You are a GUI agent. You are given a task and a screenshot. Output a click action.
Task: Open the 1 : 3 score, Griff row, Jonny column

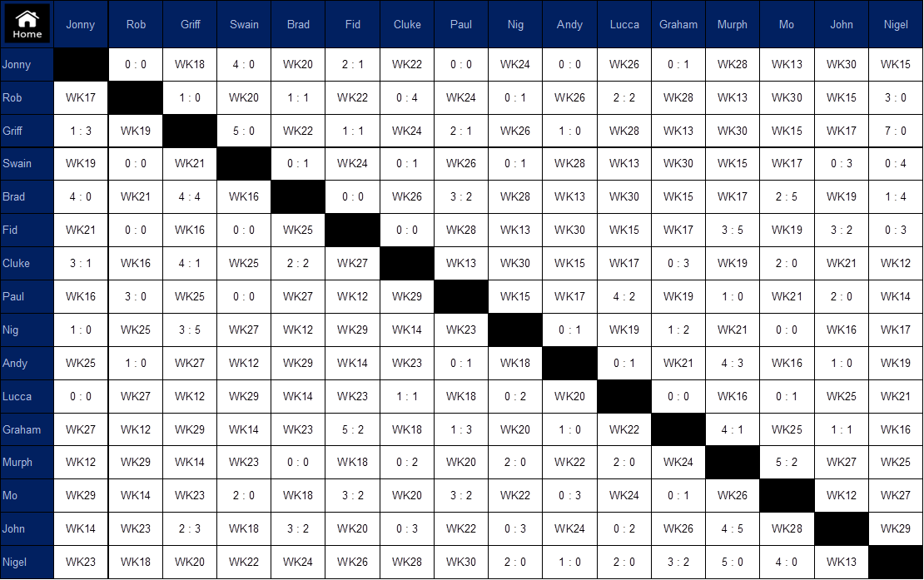81,131
